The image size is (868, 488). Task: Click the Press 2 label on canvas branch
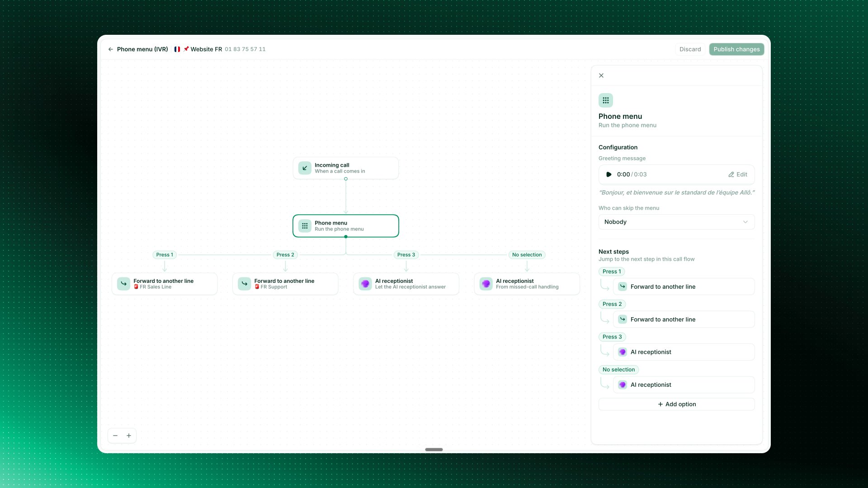pyautogui.click(x=285, y=255)
